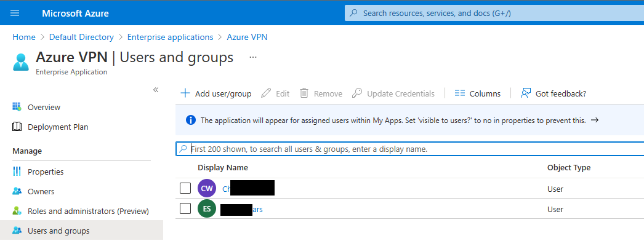
Task: Click the arrow at end of info banner
Action: (594, 120)
